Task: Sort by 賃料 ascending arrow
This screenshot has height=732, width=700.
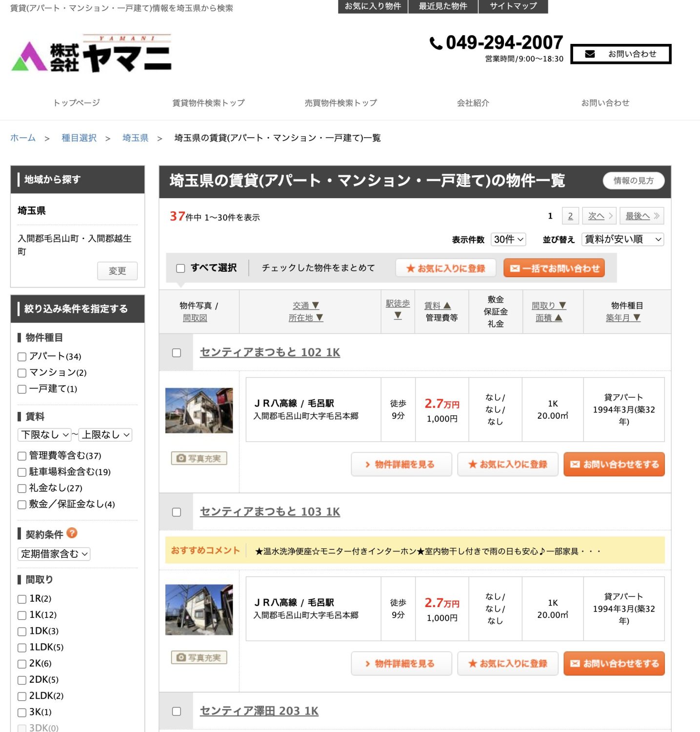Action: coord(447,305)
